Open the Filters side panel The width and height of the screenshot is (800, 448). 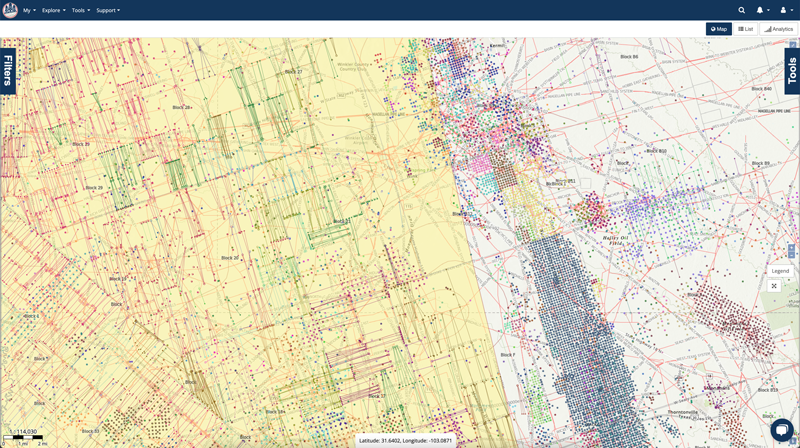pos(8,71)
